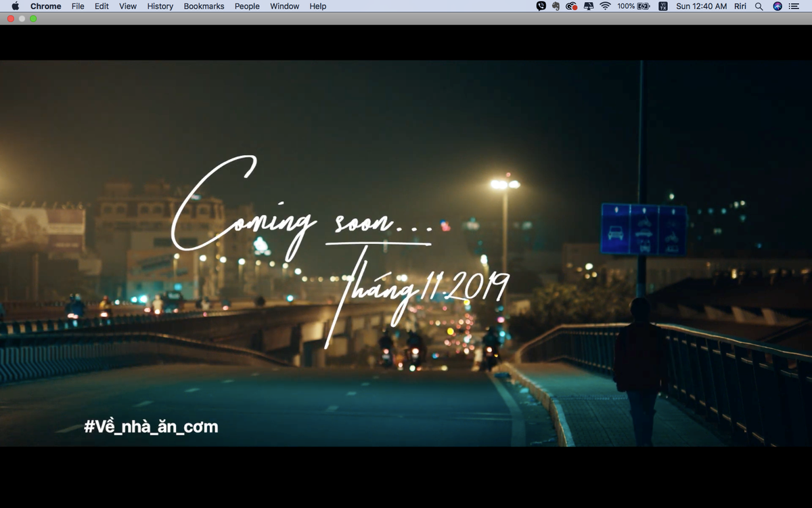Open the Apple menu
This screenshot has height=508, width=812.
pyautogui.click(x=15, y=6)
